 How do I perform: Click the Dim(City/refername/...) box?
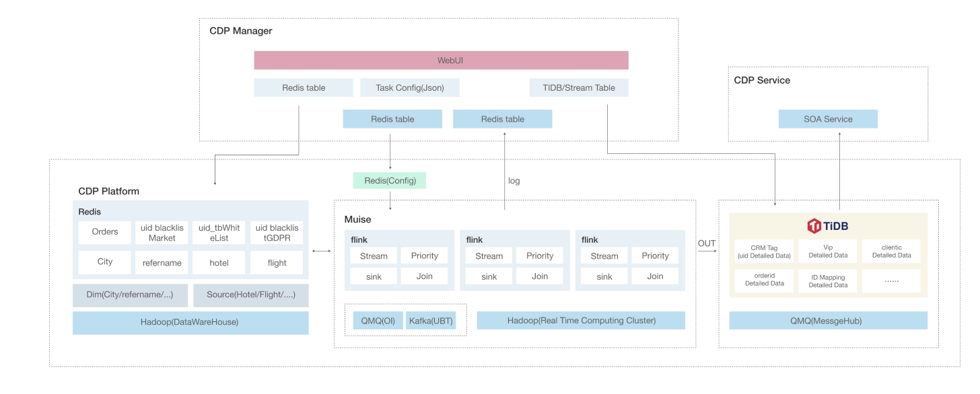click(x=131, y=295)
